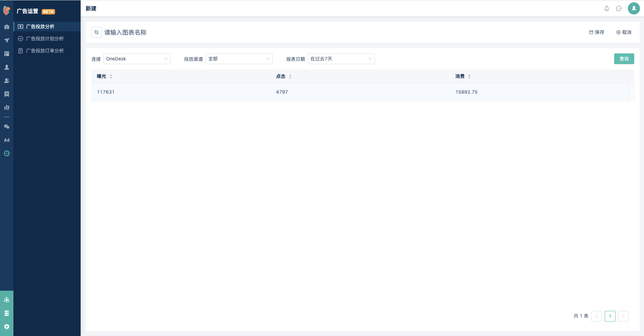
Task: Click the app logo in the sidebar
Action: 7,10
